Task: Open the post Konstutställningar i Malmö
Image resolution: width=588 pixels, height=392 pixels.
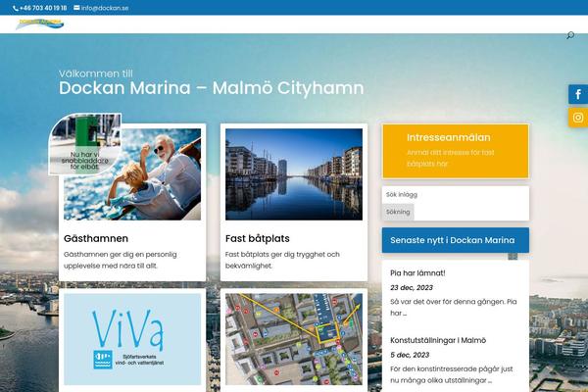Action: click(x=438, y=340)
